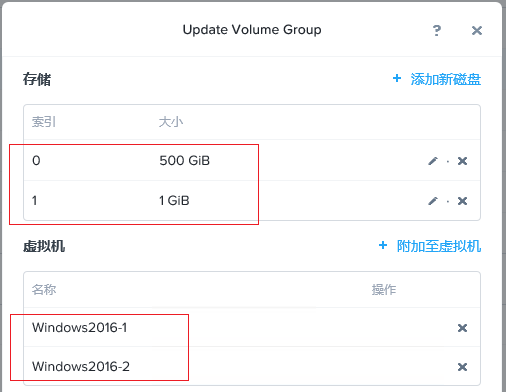The image size is (506, 392).
Task: Remove the 1 GiB disk at index 1
Action: (462, 201)
